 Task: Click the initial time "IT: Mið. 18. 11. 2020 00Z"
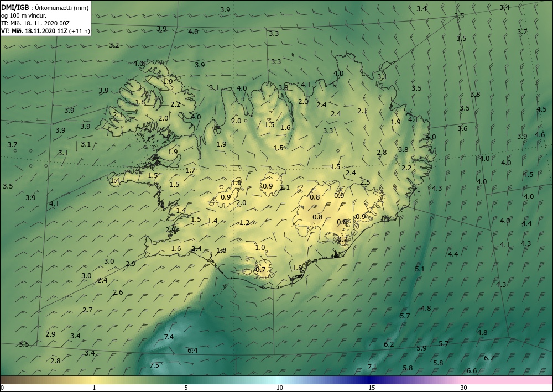coord(35,23)
